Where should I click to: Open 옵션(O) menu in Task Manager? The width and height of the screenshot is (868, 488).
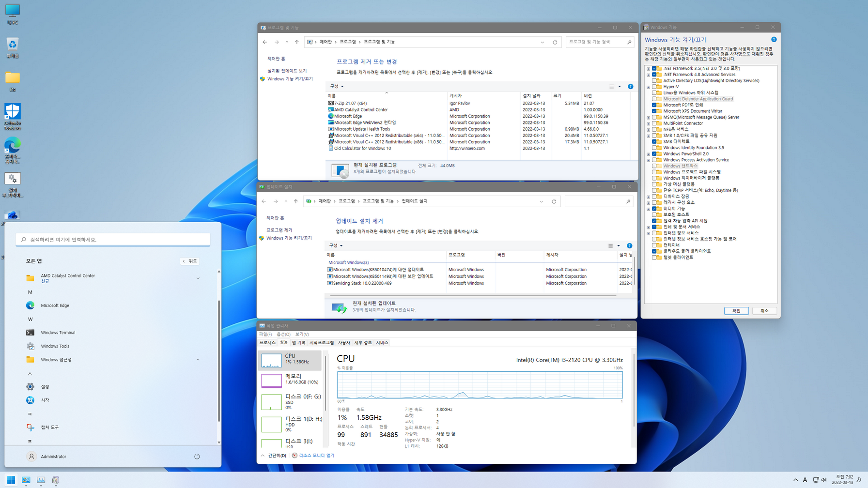(284, 335)
